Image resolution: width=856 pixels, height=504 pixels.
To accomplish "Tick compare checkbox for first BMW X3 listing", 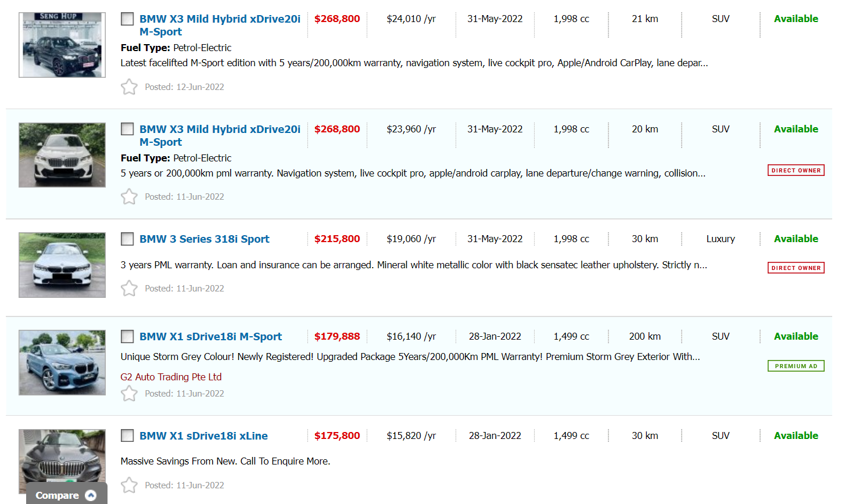I will point(127,19).
